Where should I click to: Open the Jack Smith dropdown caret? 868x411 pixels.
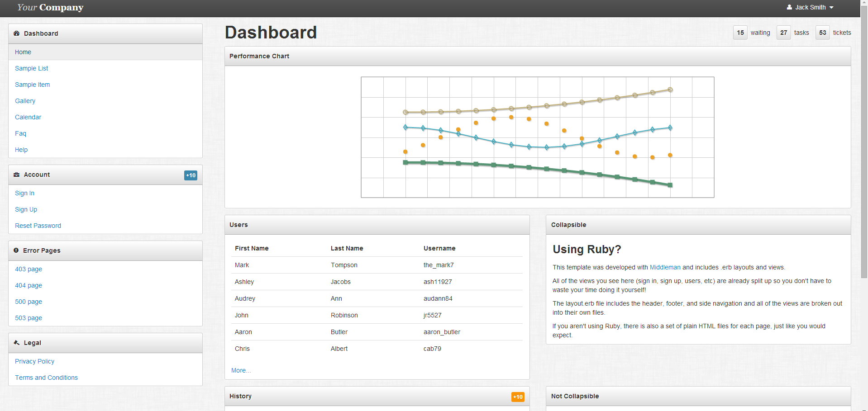click(831, 8)
